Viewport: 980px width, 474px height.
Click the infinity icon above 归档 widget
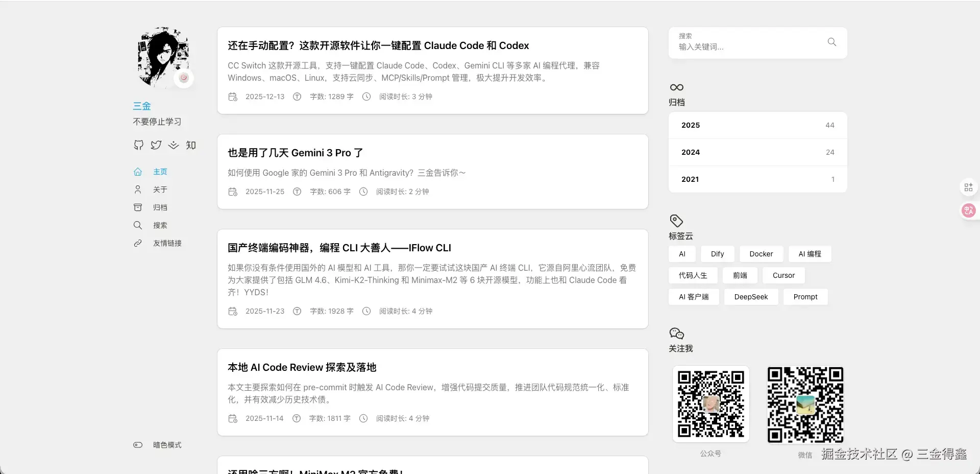[677, 87]
